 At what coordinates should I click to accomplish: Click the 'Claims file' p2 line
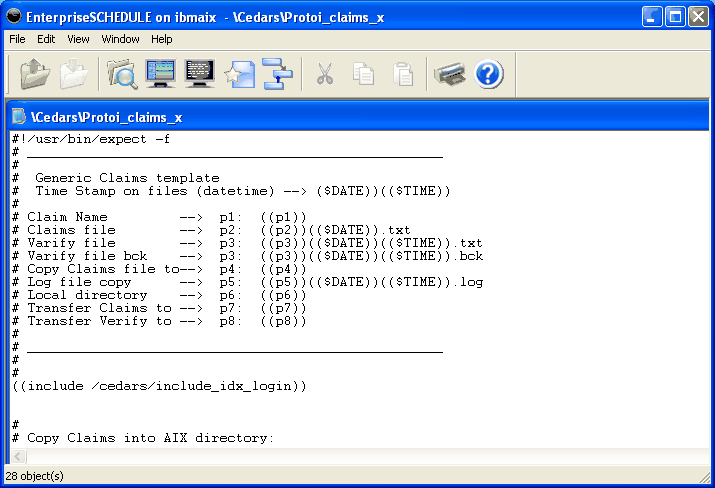(x=211, y=230)
